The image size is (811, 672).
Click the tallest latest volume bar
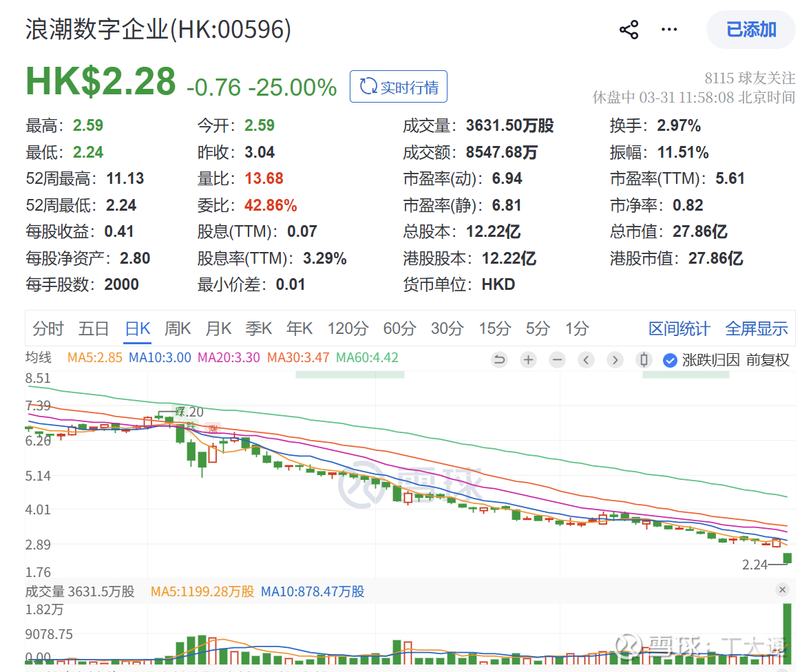click(788, 633)
